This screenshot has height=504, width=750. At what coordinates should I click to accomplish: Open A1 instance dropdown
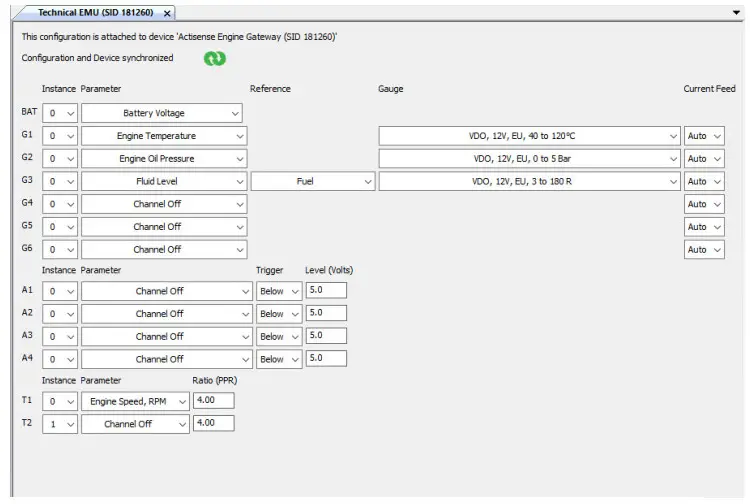coord(60,291)
